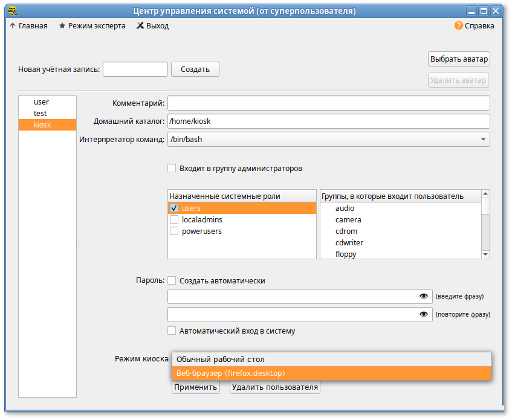Enable Входит в группу администраторов checkbox
The height and width of the screenshot is (420, 512).
[x=172, y=168]
